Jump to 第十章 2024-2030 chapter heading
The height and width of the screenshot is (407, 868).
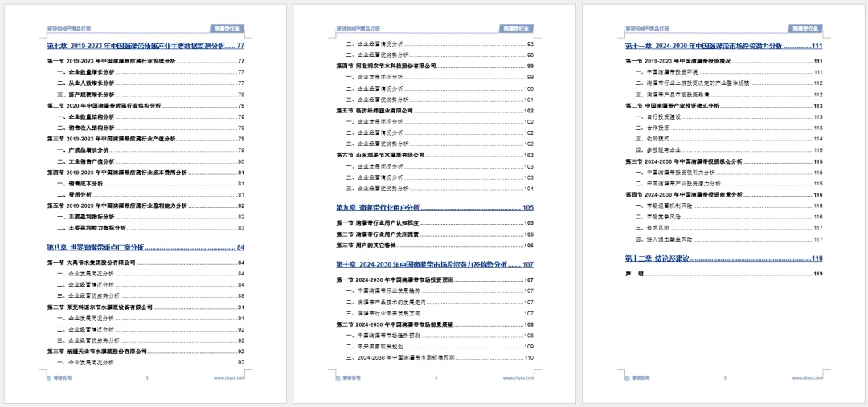[x=435, y=264]
